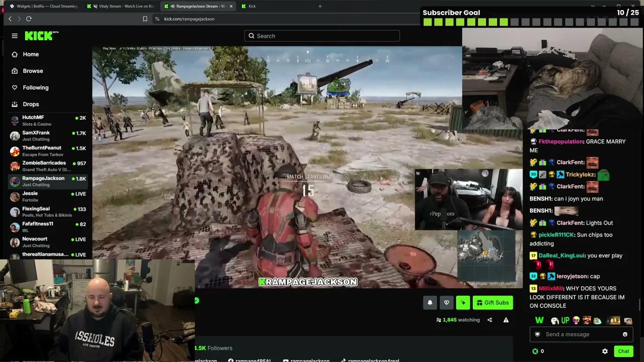Bookmark this page using the bookmark icon
This screenshot has height=362, width=644.
tap(145, 19)
